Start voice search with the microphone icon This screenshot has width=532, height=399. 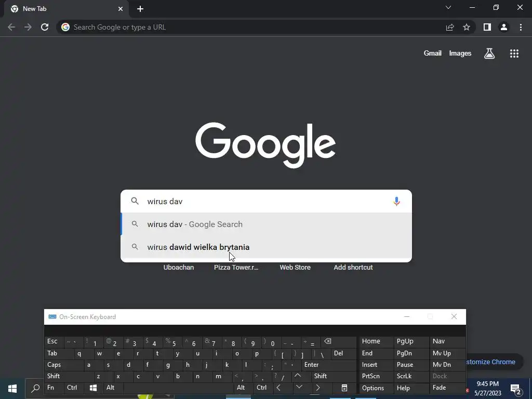(x=396, y=201)
